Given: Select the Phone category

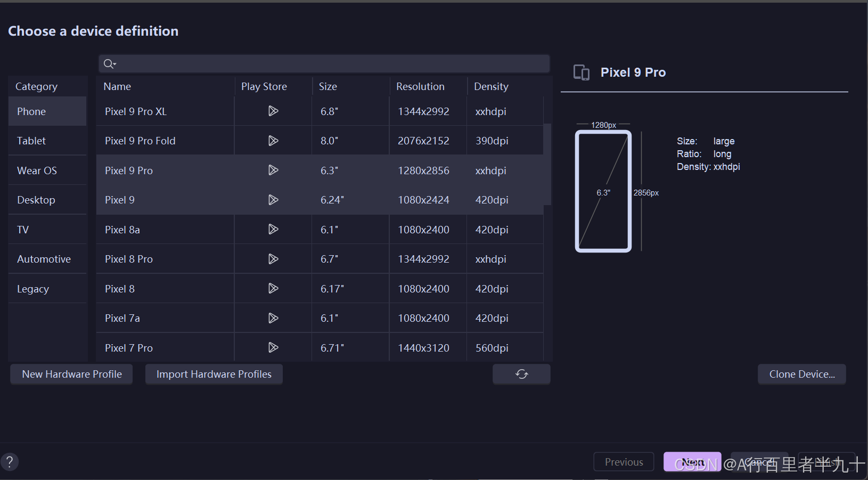Looking at the screenshot, I should tap(47, 111).
